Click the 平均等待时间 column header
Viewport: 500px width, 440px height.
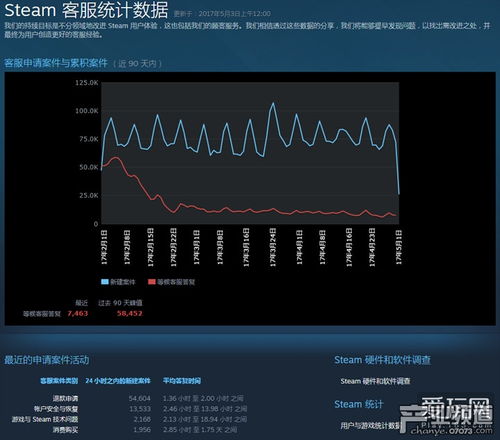182,381
